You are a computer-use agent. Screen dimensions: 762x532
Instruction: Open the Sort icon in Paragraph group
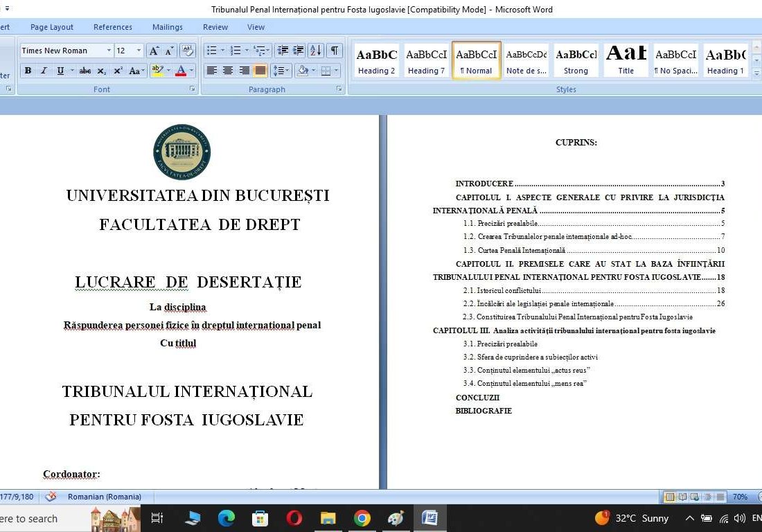314,51
